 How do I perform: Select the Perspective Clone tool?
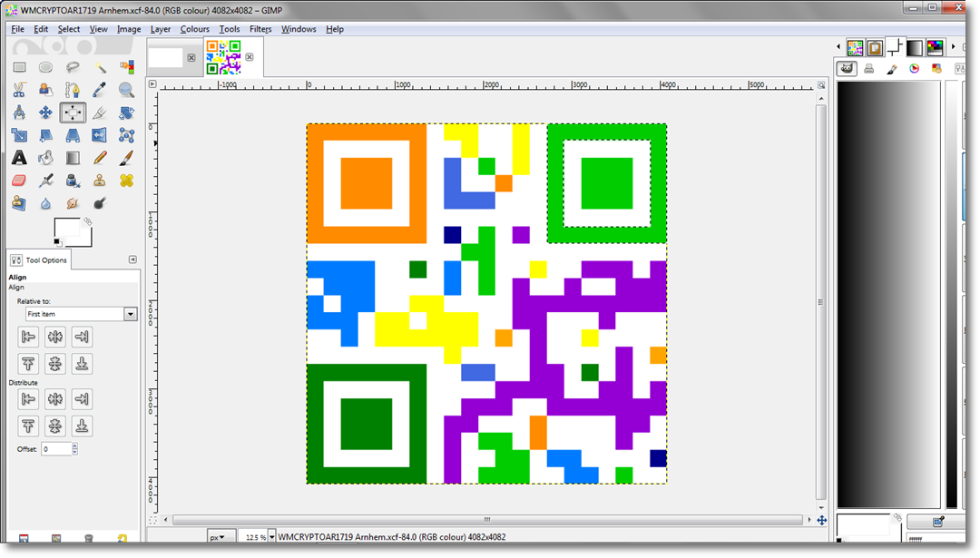19,203
